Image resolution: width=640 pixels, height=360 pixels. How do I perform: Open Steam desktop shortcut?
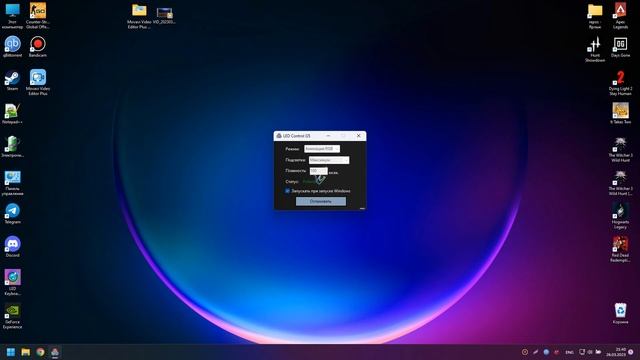coord(12,80)
